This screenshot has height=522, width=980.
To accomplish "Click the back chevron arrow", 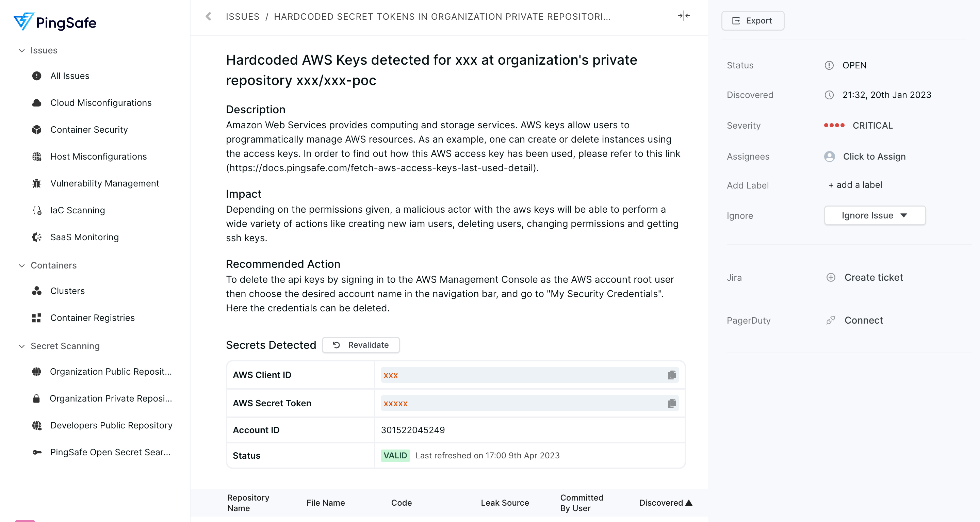I will 208,16.
